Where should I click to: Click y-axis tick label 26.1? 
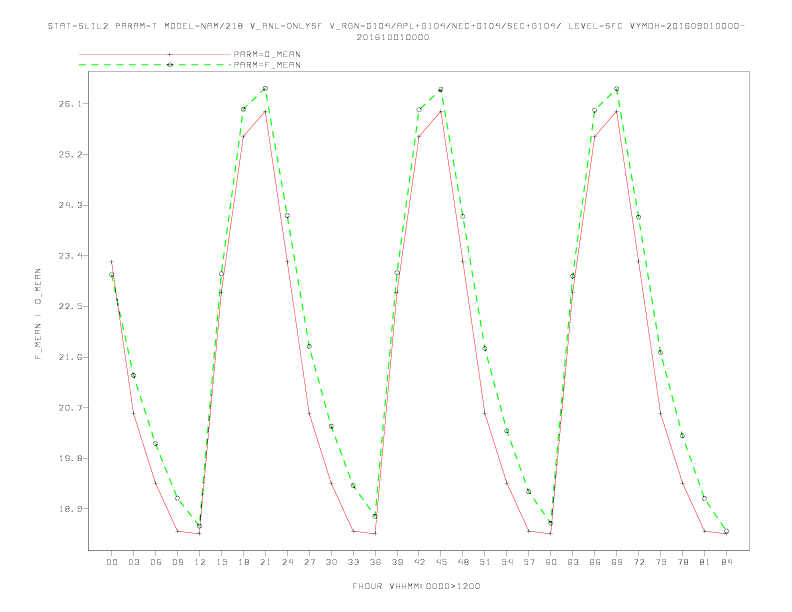pos(69,104)
